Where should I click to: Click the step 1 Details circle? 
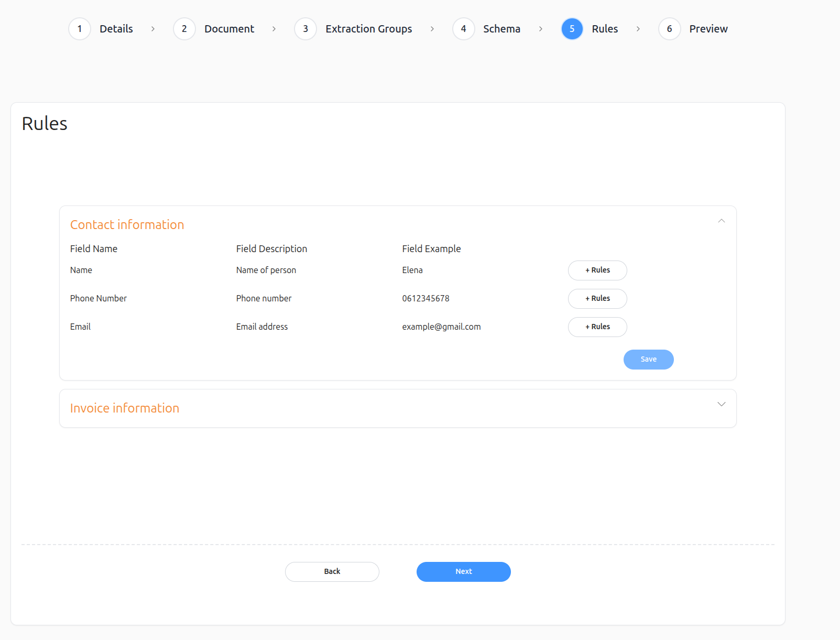tap(80, 29)
